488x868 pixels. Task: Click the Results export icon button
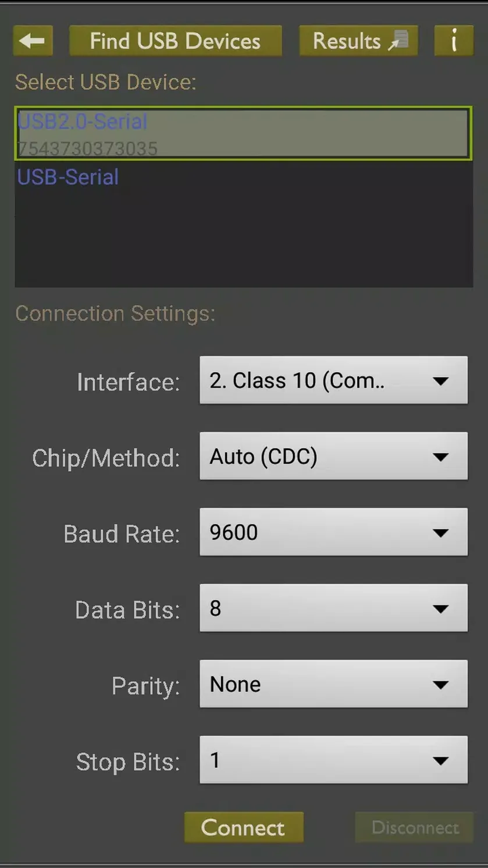click(358, 41)
